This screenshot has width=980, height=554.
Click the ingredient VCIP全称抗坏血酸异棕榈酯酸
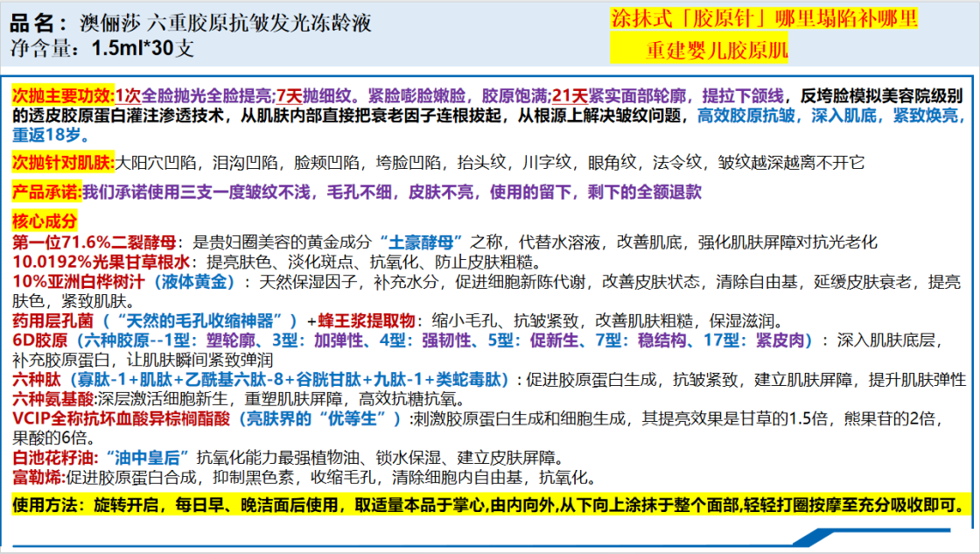(122, 418)
